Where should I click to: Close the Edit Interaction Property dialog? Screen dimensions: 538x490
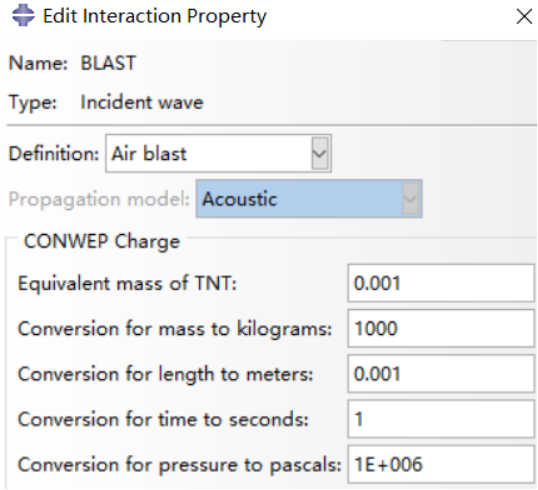click(524, 16)
